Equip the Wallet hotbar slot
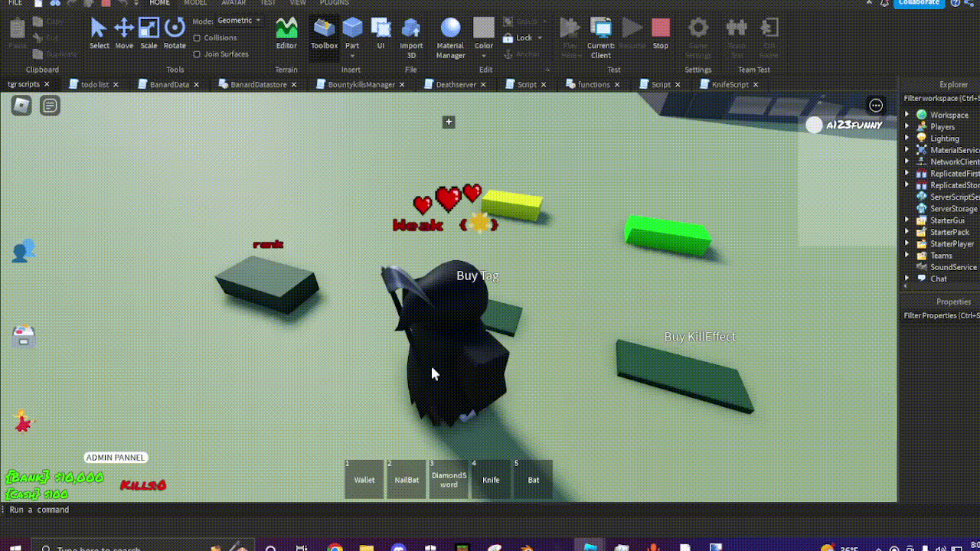Image resolution: width=980 pixels, height=551 pixels. (364, 479)
